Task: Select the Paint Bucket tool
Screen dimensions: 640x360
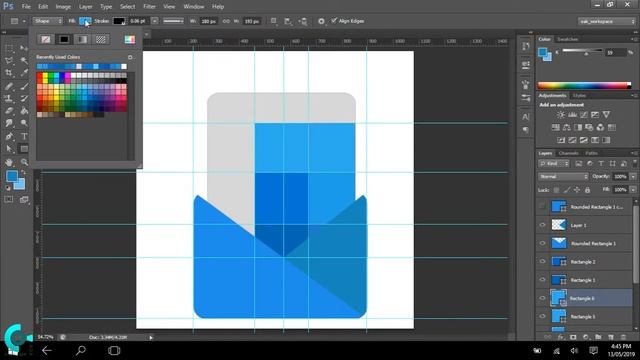Action: [x=24, y=111]
